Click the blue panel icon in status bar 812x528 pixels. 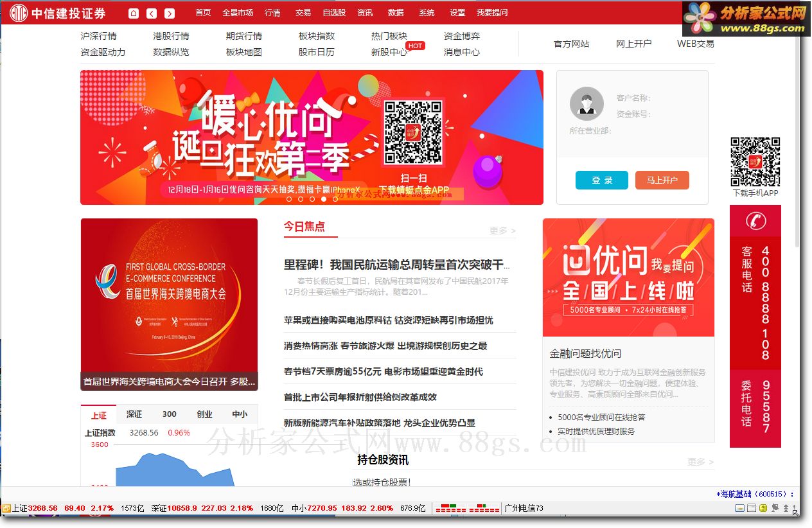click(x=740, y=508)
